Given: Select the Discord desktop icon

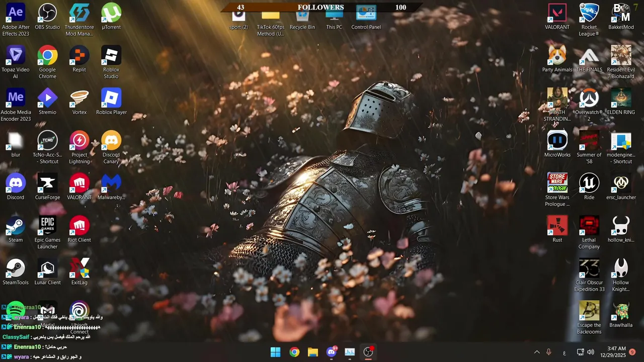Looking at the screenshot, I should [16, 188].
